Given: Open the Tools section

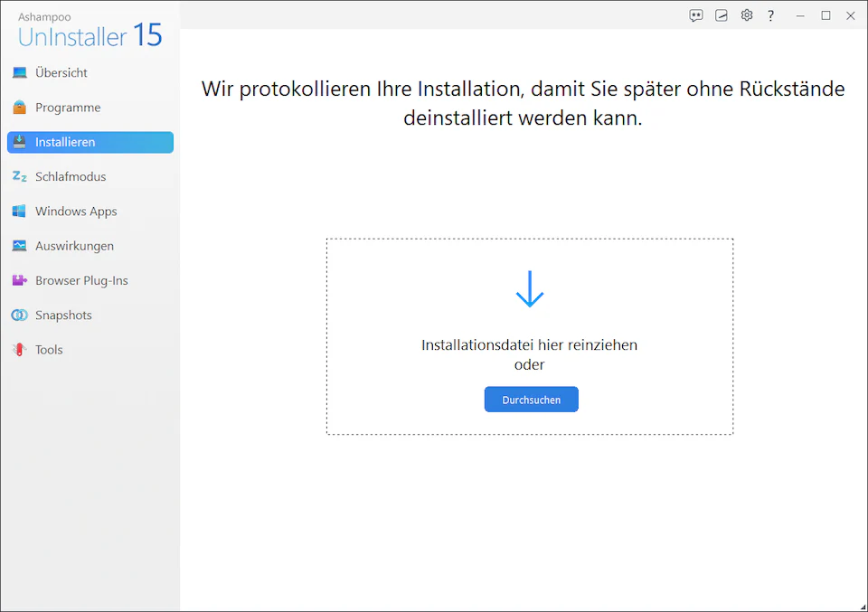Looking at the screenshot, I should tap(90, 350).
